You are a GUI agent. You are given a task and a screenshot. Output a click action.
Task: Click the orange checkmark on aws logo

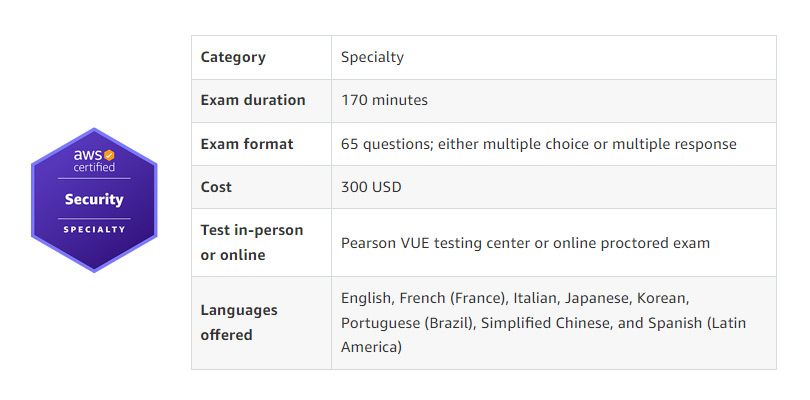(x=109, y=155)
